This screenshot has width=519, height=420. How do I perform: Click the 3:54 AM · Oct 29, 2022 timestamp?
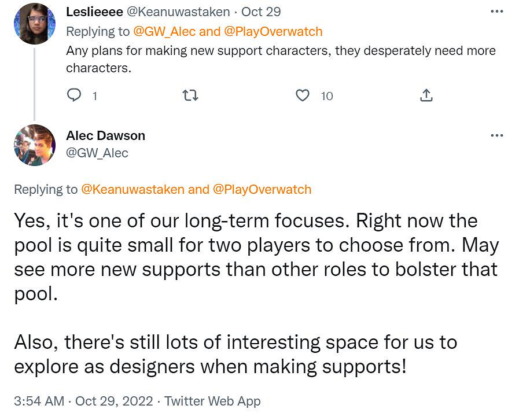[83, 401]
